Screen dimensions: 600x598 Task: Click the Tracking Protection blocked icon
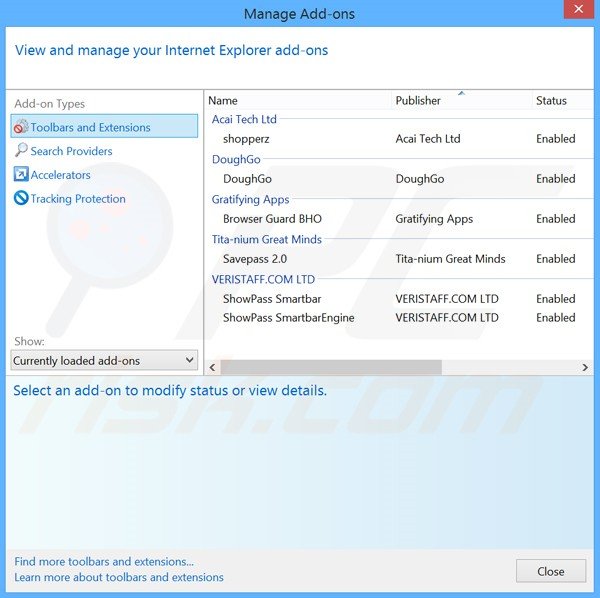(x=21, y=198)
